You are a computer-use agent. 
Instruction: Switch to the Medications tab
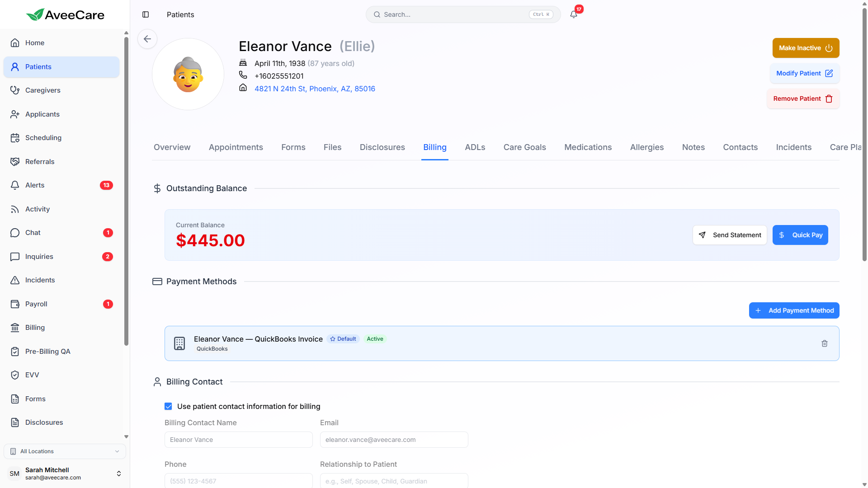click(588, 147)
